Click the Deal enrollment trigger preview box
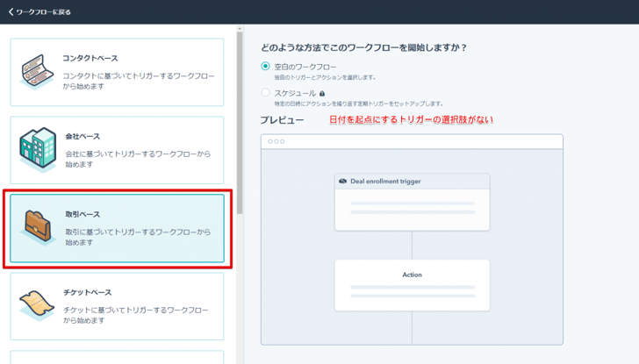Viewport: 639px width, 364px height. point(412,203)
